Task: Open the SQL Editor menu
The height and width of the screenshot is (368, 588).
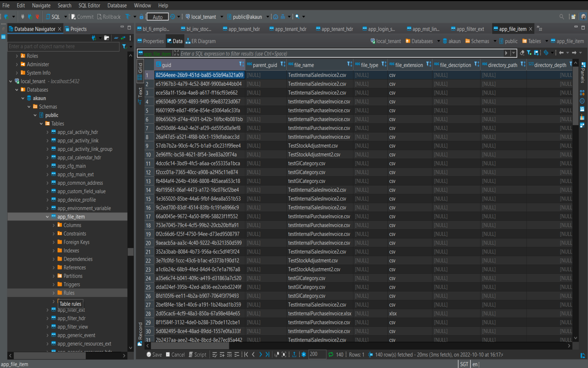Action: click(x=89, y=5)
